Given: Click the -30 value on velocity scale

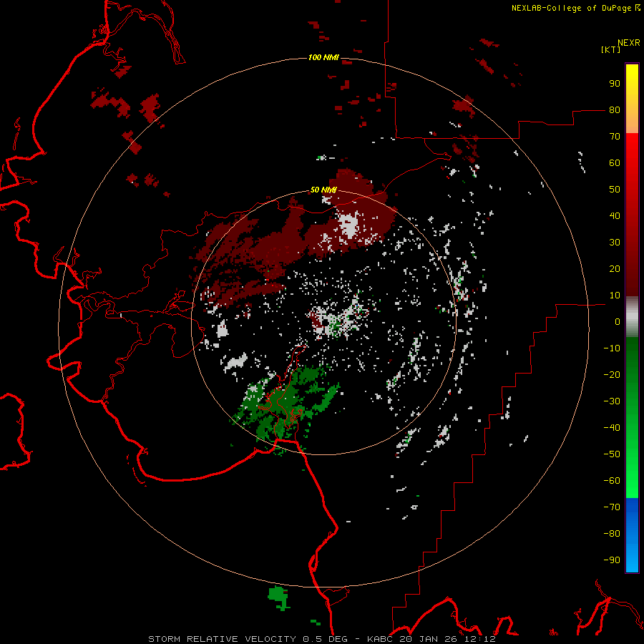Looking at the screenshot, I should (x=612, y=401).
